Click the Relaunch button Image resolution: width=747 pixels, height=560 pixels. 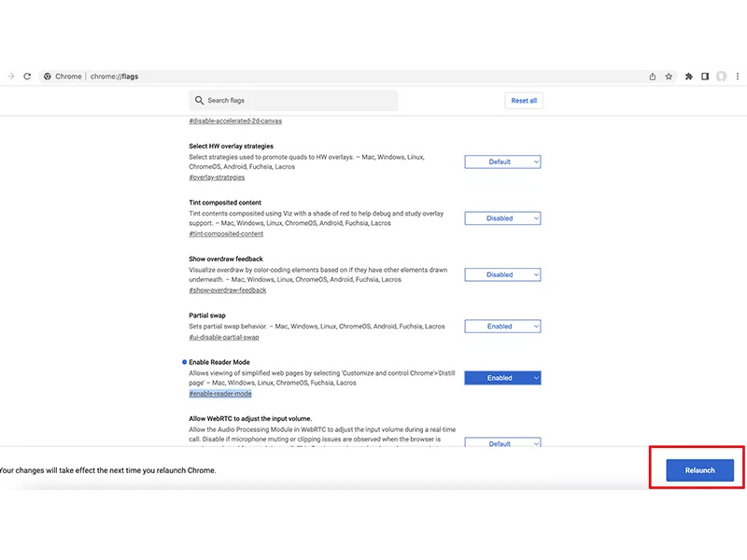click(x=699, y=470)
